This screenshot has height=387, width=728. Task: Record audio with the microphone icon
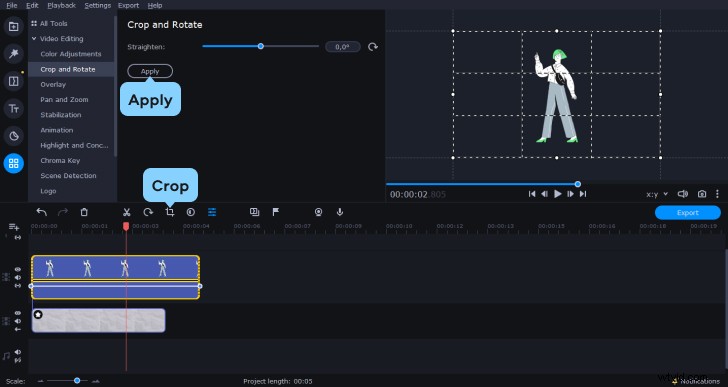click(x=340, y=212)
